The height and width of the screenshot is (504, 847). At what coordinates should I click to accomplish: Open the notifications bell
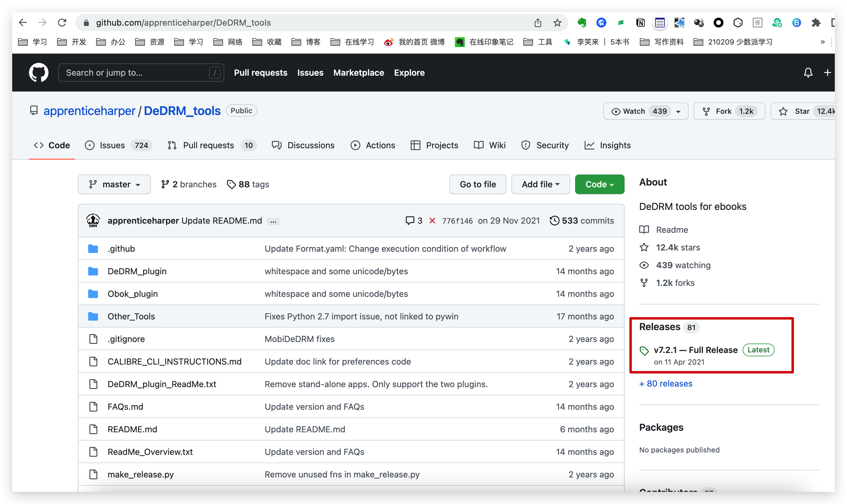(808, 72)
